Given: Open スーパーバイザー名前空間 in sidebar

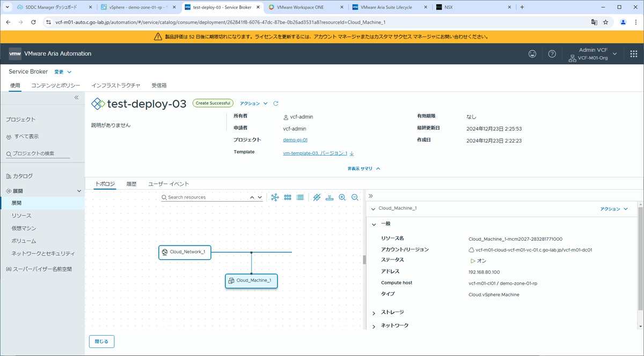Looking at the screenshot, I should point(39,269).
